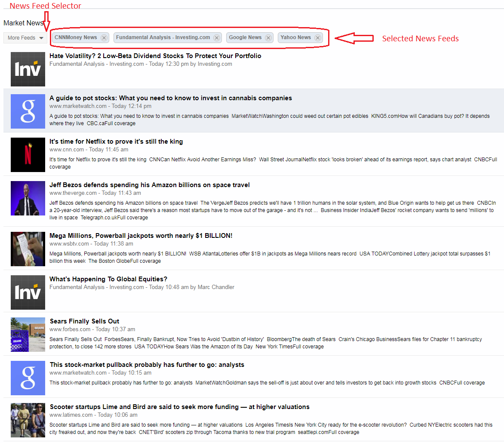Open the scooter riders thumbnail image
Screen dimensions: 504x443
click(x=28, y=420)
